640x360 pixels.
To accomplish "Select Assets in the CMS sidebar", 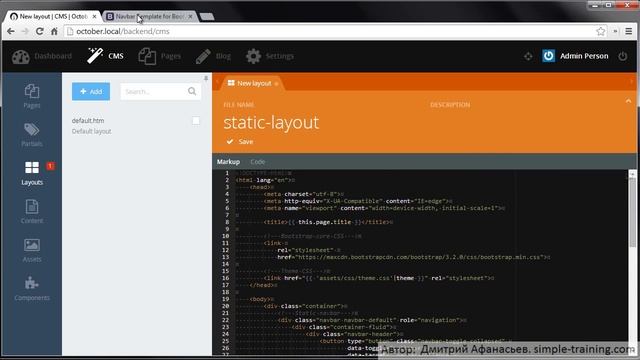I will 32,250.
